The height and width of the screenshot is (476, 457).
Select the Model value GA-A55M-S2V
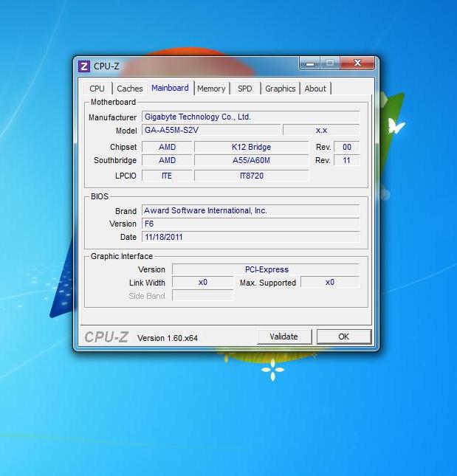pyautogui.click(x=211, y=130)
